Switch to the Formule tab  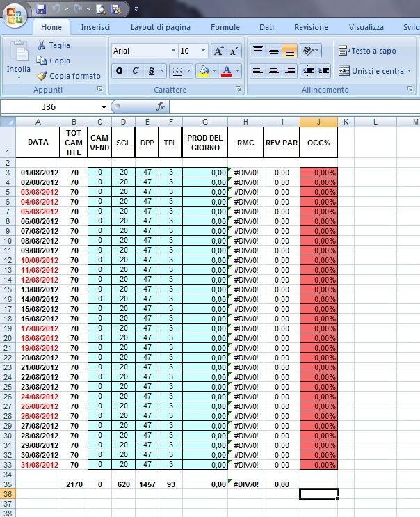click(225, 27)
